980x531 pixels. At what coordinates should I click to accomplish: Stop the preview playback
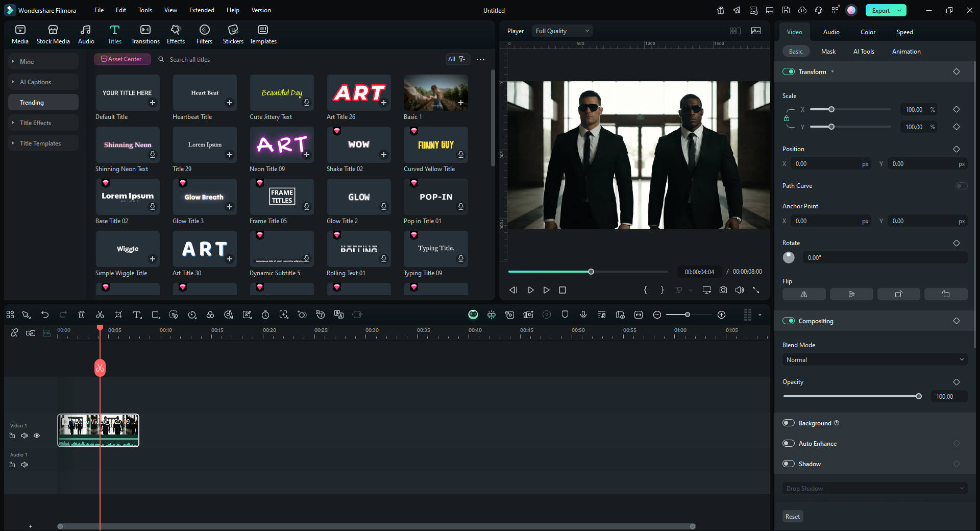coord(562,290)
